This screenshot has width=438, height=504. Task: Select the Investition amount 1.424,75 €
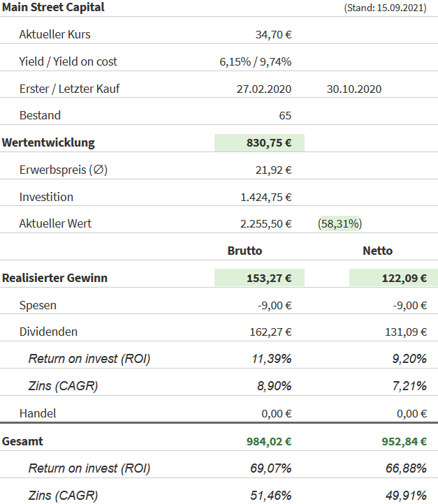point(266,197)
